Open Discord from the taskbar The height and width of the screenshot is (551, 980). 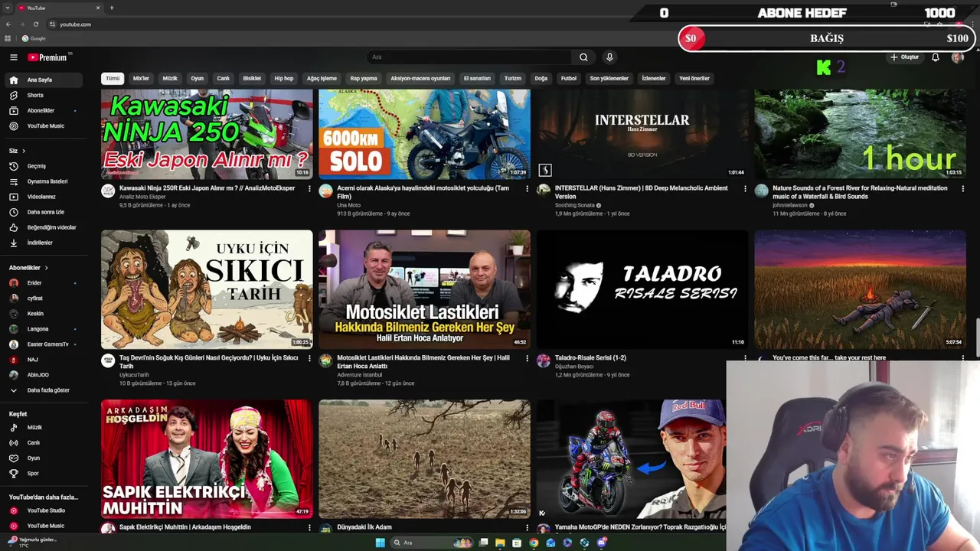(x=603, y=543)
